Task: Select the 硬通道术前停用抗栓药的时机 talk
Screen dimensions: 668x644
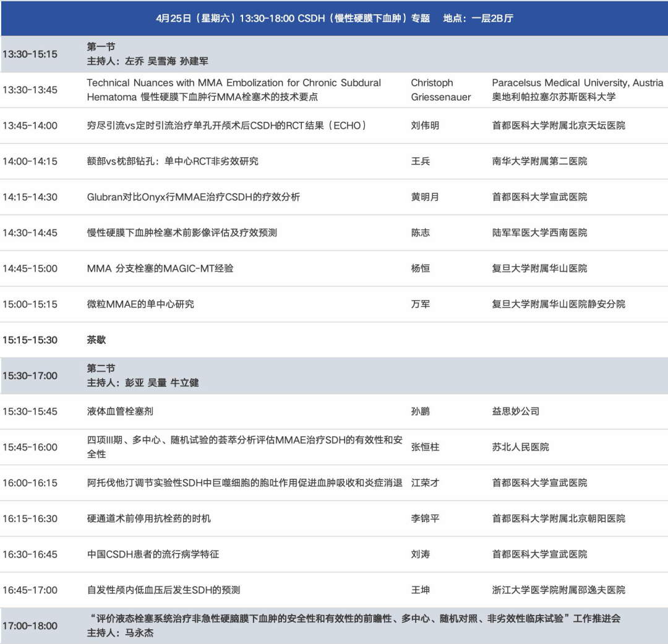Action: tap(148, 518)
